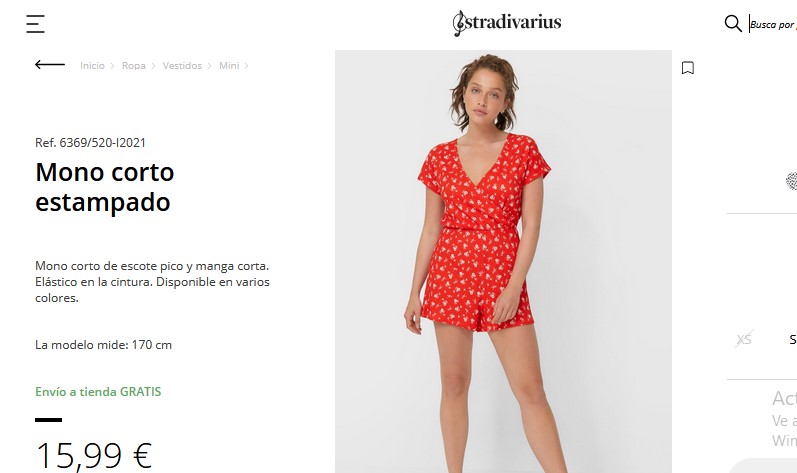Pick the patterned color swatch

[x=791, y=181]
